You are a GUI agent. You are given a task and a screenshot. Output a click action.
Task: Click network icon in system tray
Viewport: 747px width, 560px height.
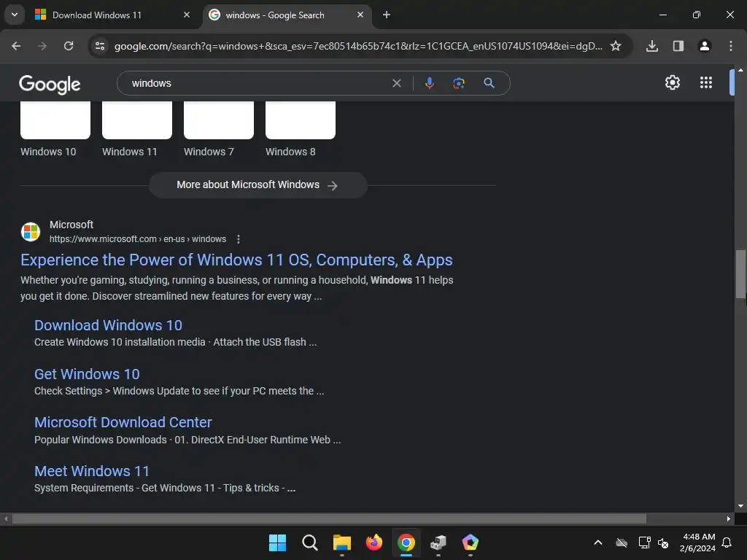pyautogui.click(x=644, y=542)
